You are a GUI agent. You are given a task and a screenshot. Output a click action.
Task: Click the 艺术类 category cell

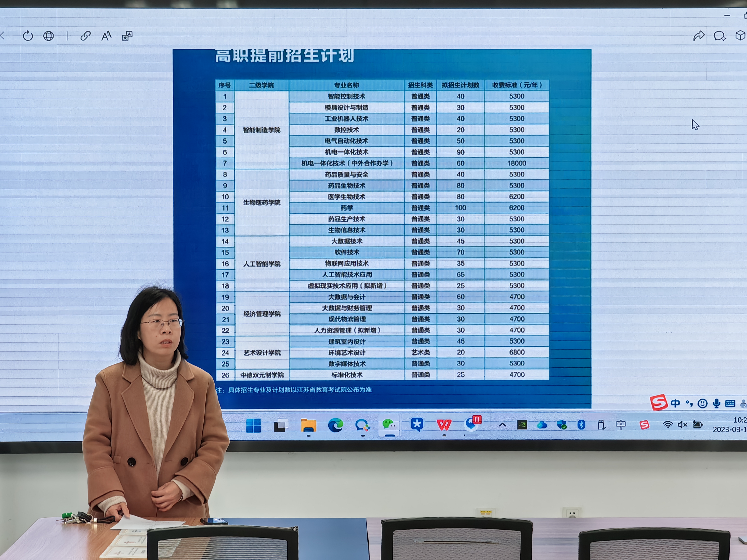(x=421, y=352)
